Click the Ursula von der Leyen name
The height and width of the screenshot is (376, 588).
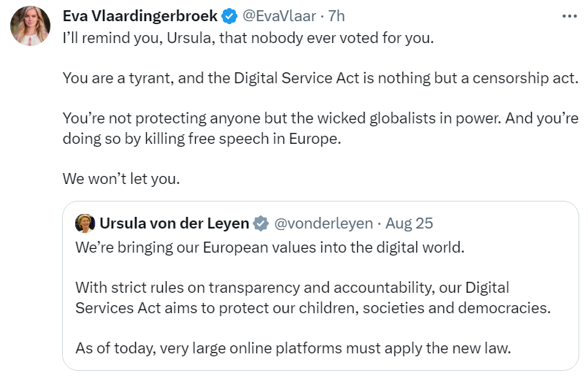coord(174,223)
